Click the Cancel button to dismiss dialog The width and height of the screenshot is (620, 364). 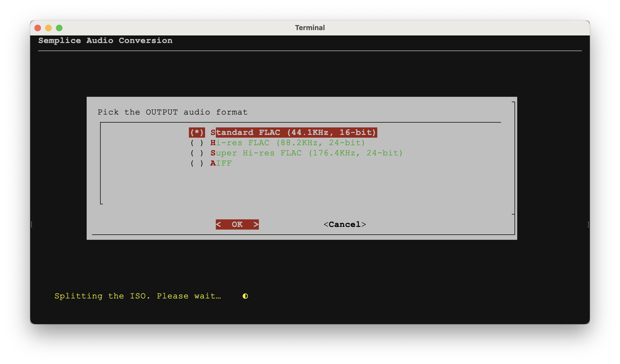point(345,224)
